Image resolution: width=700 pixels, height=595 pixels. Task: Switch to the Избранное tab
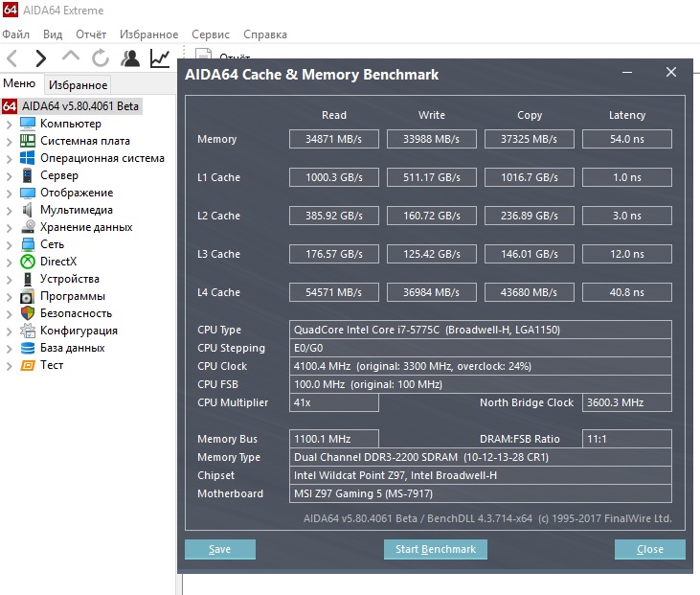pos(79,85)
